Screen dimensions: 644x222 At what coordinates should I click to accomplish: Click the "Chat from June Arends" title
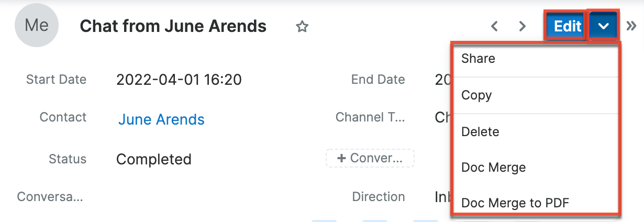pyautogui.click(x=173, y=26)
